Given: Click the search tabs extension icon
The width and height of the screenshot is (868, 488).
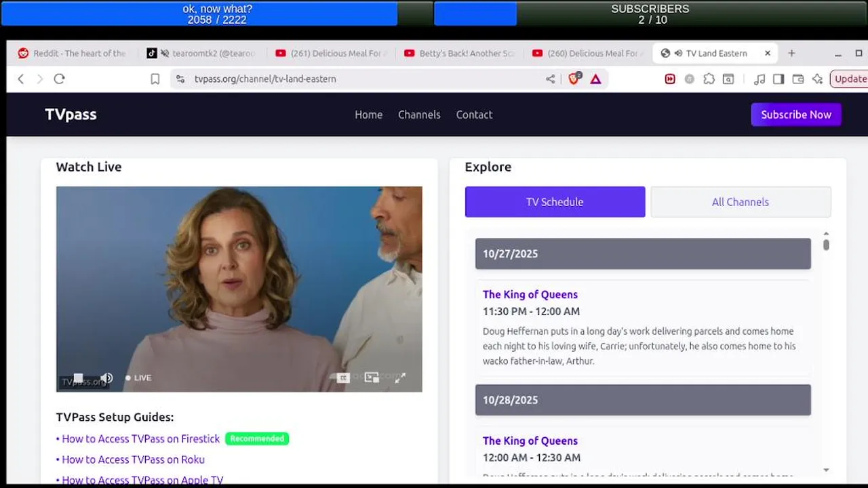Looking at the screenshot, I should click(728, 79).
